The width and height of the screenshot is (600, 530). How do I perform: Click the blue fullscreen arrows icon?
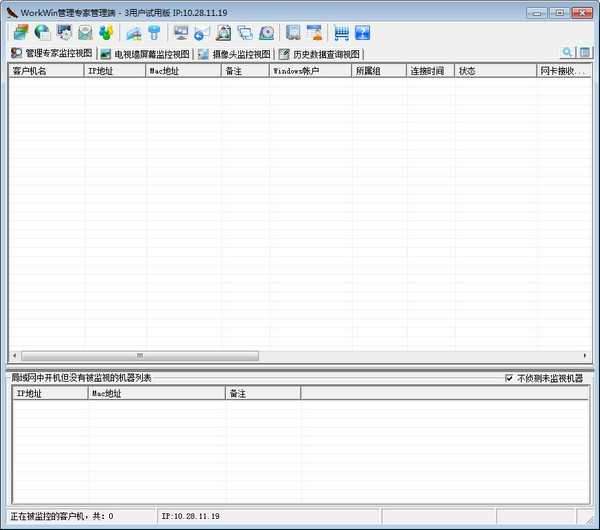(x=362, y=33)
